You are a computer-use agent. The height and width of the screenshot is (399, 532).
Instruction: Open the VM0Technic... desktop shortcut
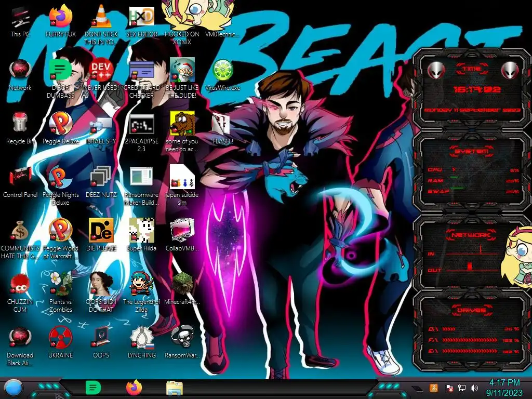(x=222, y=33)
